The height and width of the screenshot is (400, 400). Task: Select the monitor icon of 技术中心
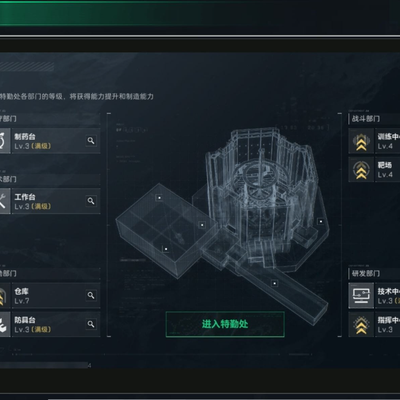pyautogui.click(x=361, y=296)
